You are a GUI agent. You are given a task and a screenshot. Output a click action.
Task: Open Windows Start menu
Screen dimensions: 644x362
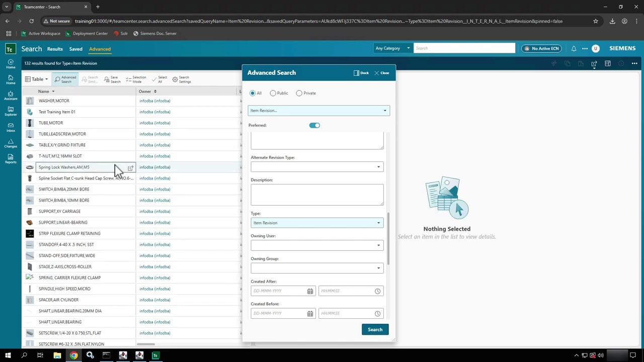click(8, 355)
